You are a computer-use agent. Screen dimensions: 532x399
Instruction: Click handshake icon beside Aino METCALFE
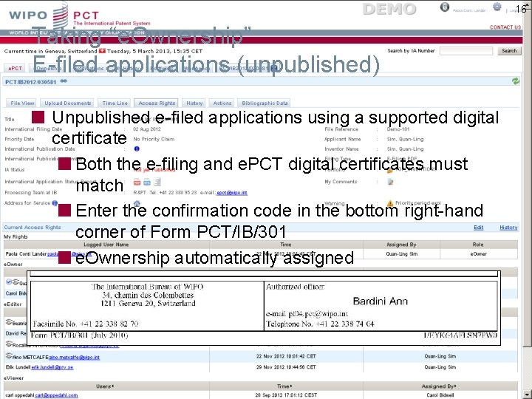click(x=9, y=356)
